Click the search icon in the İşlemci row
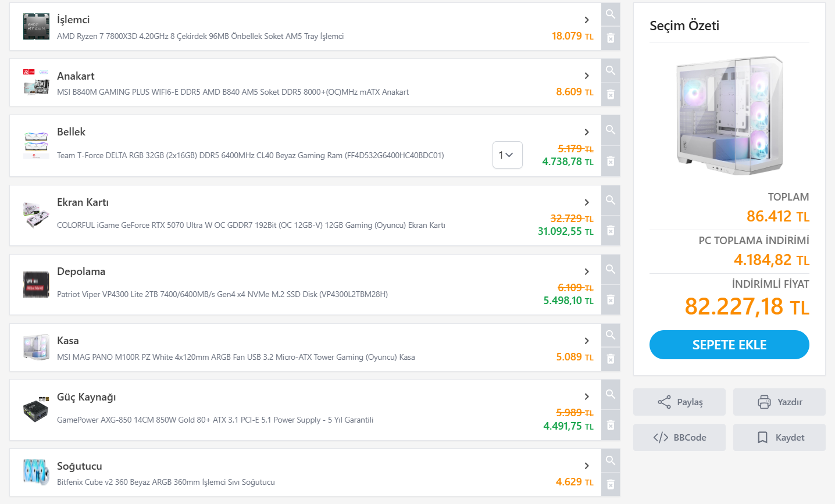 pos(611,14)
